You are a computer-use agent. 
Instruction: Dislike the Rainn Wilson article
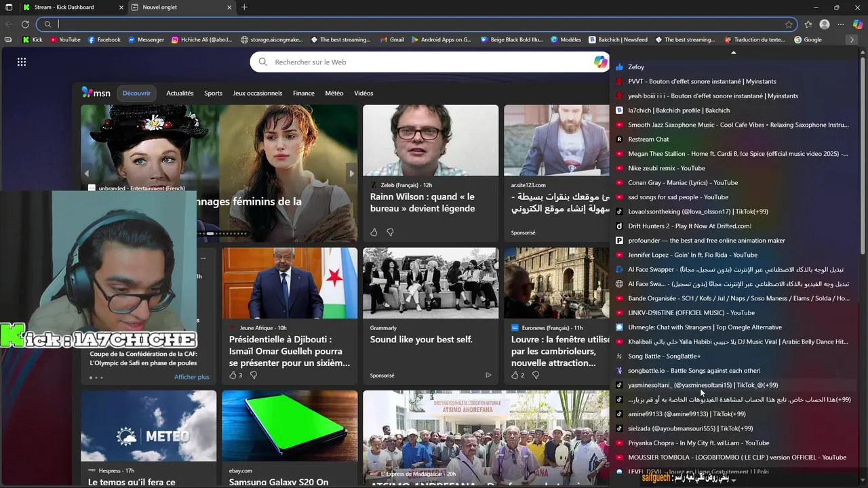390,232
